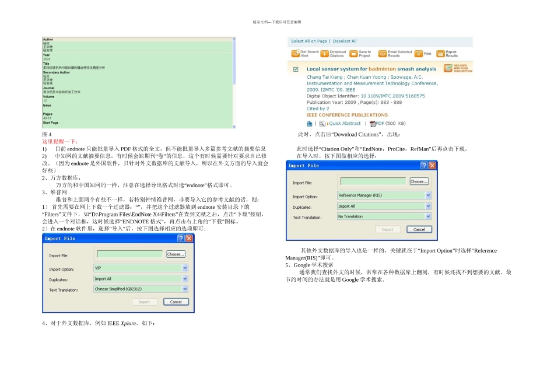Click author link Chang Tai Kiang
This screenshot has width=554, height=392.
click(324, 77)
